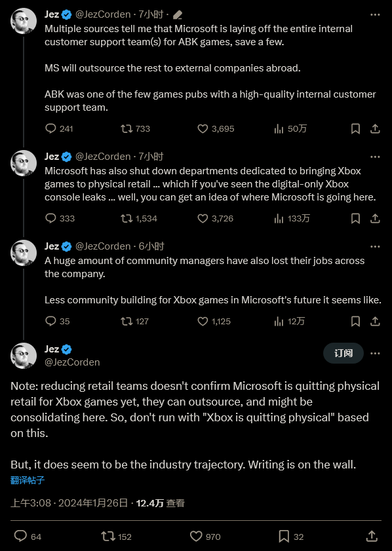Share the community managers tweet
Screen dimensions: 392x551
click(375, 321)
